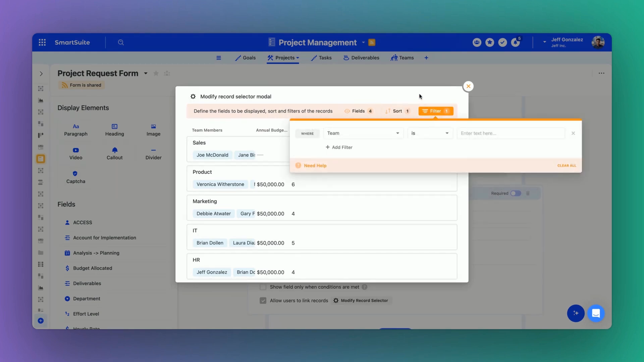644x362 pixels.
Task: Add a new app tab with plus icon
Action: tap(426, 58)
